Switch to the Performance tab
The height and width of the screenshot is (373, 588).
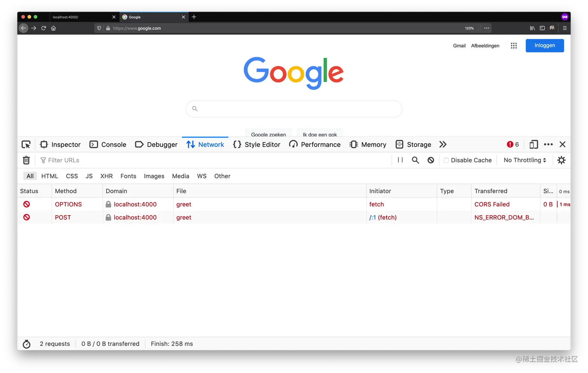pyautogui.click(x=315, y=145)
